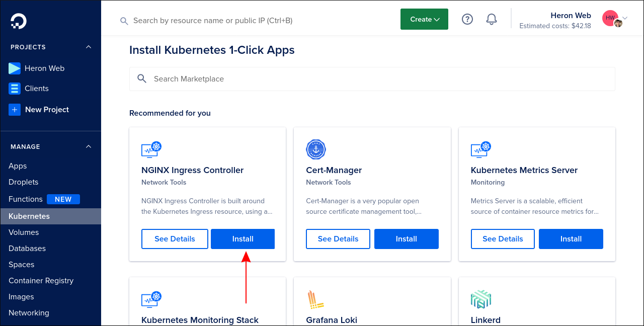This screenshot has width=644, height=326.
Task: Click the Kubernetes Metrics Server icon
Action: click(481, 149)
